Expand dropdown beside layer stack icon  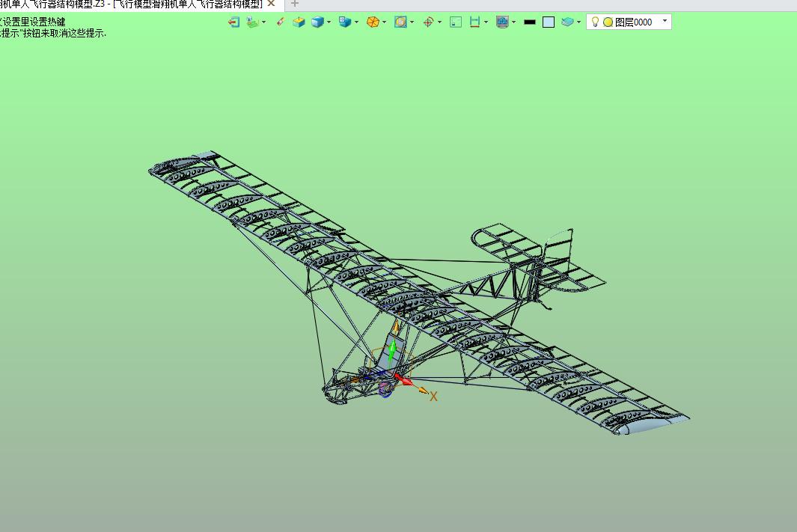pyautogui.click(x=579, y=22)
